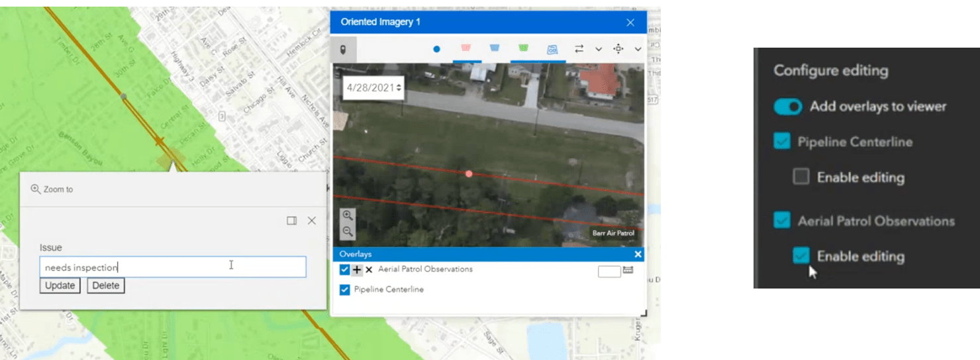This screenshot has height=360, width=980.
Task: Uncheck Aerial Patrol Observations in Configure editing
Action: [x=782, y=221]
